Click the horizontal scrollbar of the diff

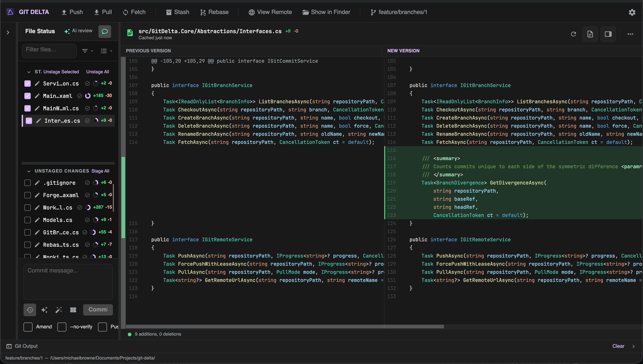tap(285, 327)
